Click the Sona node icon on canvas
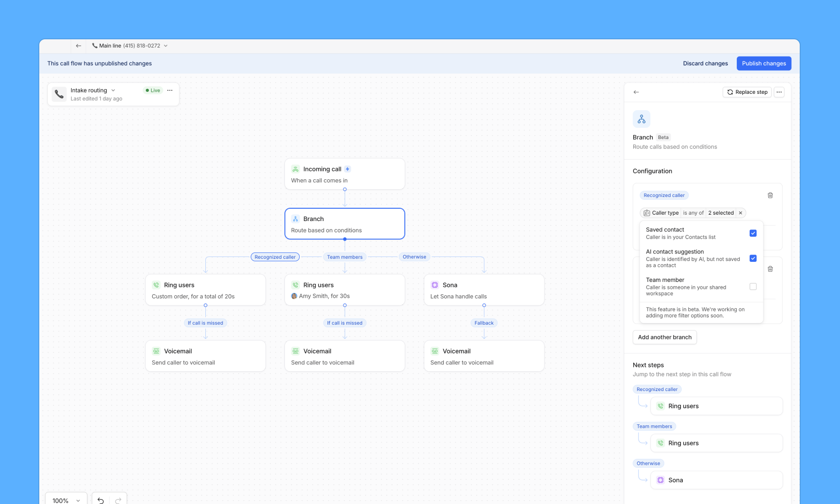Screen dimensions: 840x504 (x=435, y=285)
